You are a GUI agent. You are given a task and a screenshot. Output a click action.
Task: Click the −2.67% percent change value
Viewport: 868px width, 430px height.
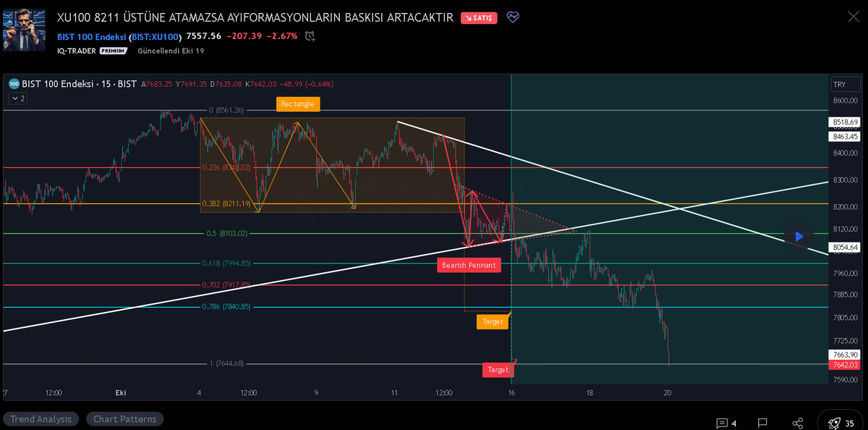[x=281, y=36]
